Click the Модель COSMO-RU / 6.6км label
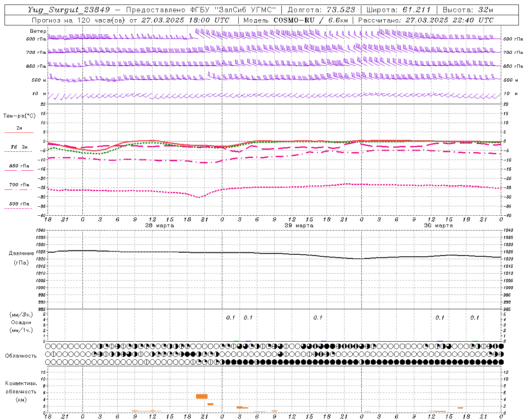525x420 pixels. pyautogui.click(x=296, y=20)
